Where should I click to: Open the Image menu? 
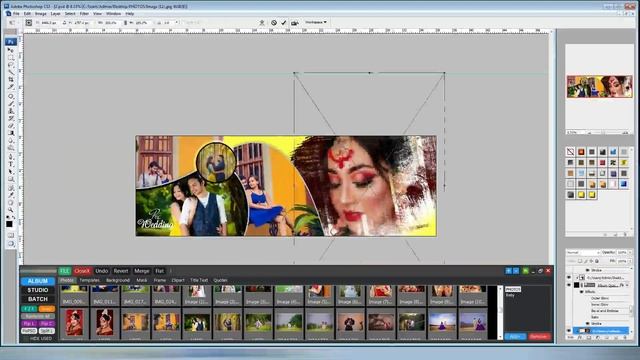click(x=41, y=13)
